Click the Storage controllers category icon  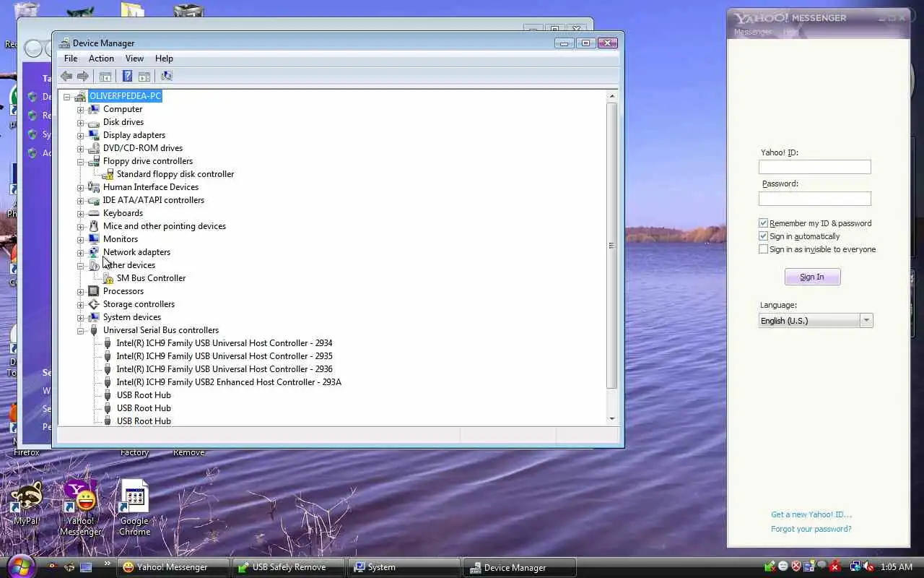[94, 304]
